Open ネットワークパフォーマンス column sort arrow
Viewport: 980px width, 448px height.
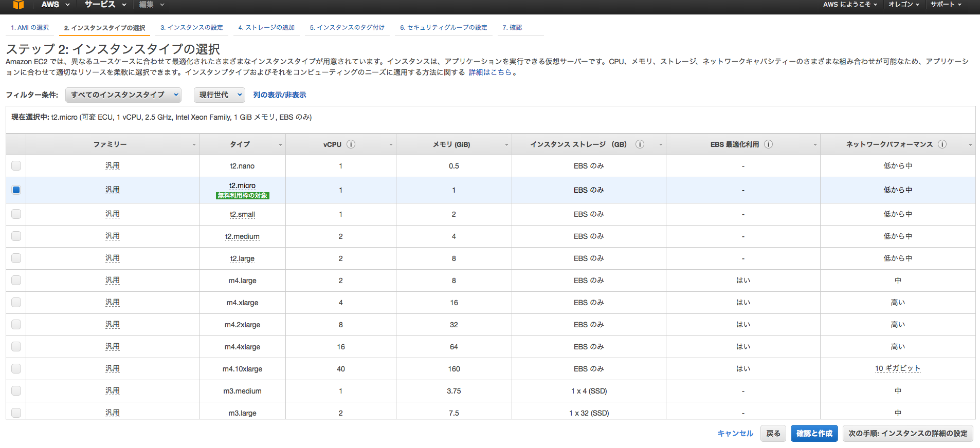point(970,145)
